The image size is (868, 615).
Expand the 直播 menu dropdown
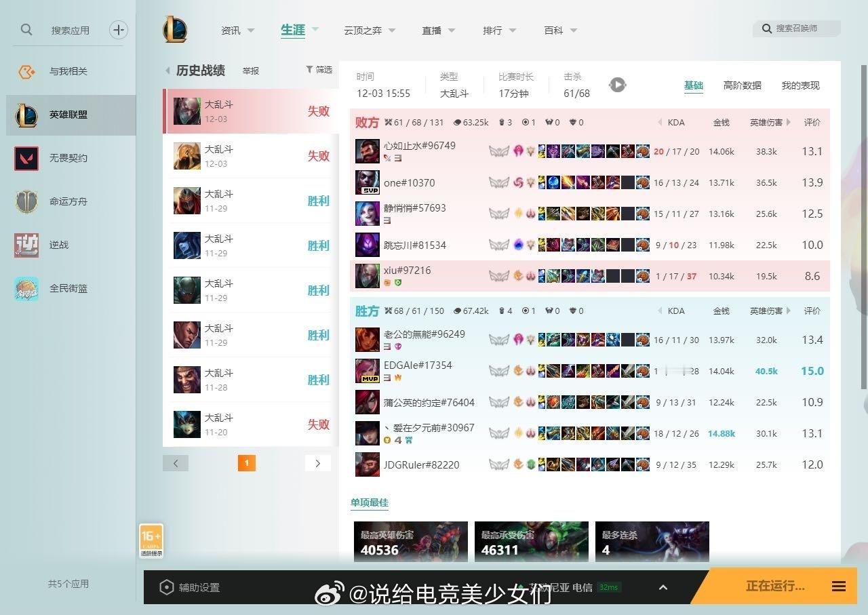[452, 31]
